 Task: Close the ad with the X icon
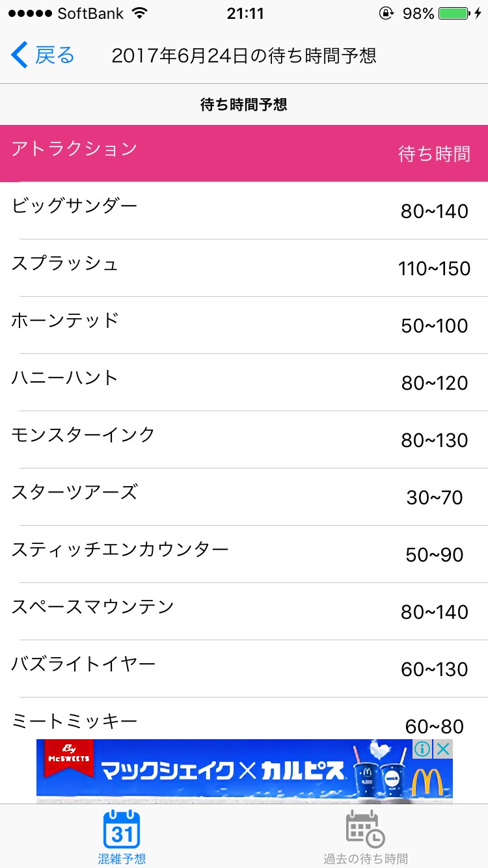click(x=442, y=749)
